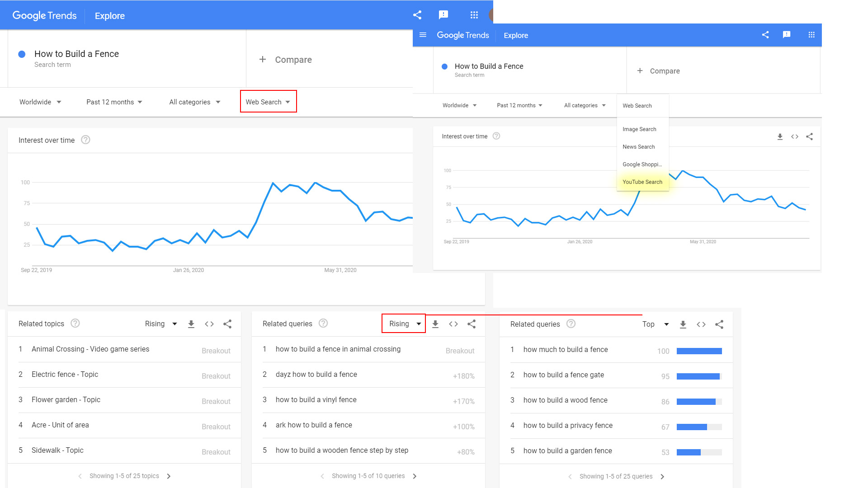Select Web Search in the open menu

pyautogui.click(x=642, y=106)
